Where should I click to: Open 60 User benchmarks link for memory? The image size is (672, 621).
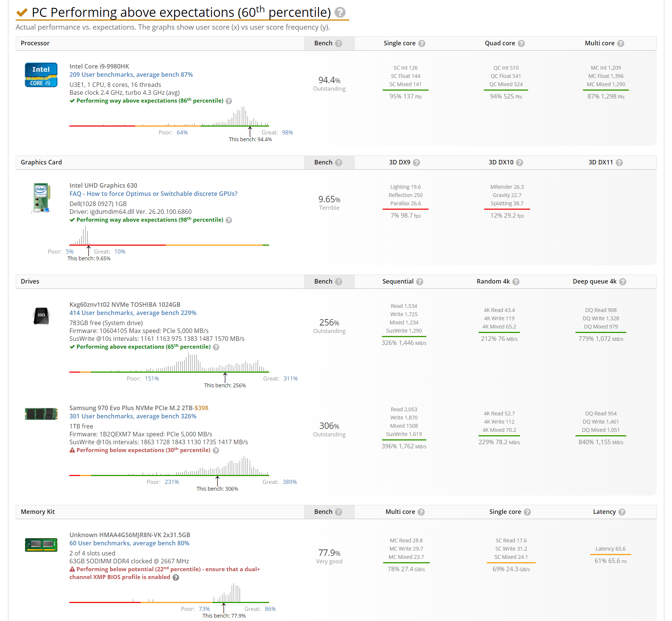click(129, 543)
